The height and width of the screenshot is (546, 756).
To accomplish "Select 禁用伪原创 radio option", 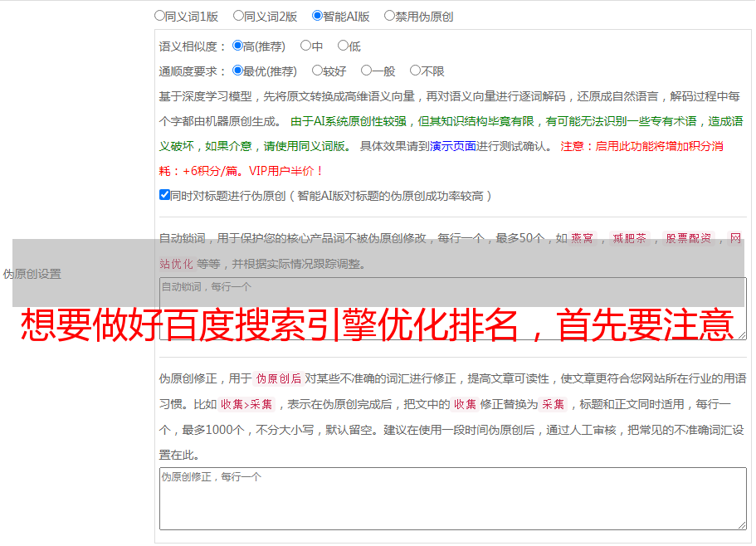I will tap(389, 16).
